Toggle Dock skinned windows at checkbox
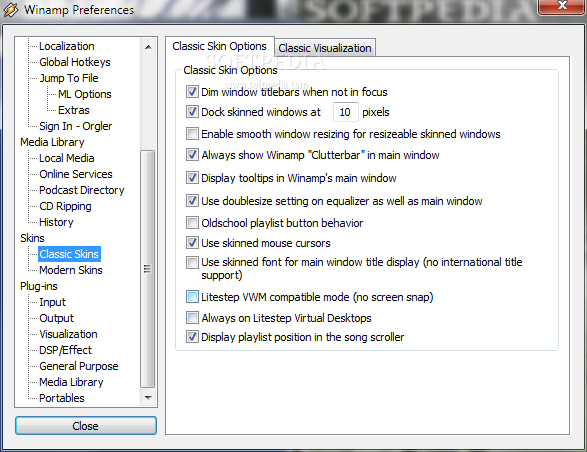587x452 pixels. (192, 112)
